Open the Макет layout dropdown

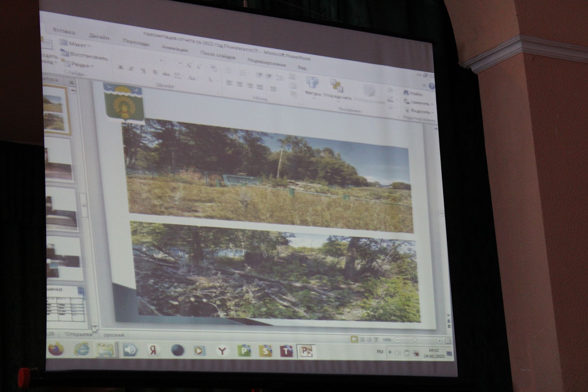pyautogui.click(x=76, y=45)
